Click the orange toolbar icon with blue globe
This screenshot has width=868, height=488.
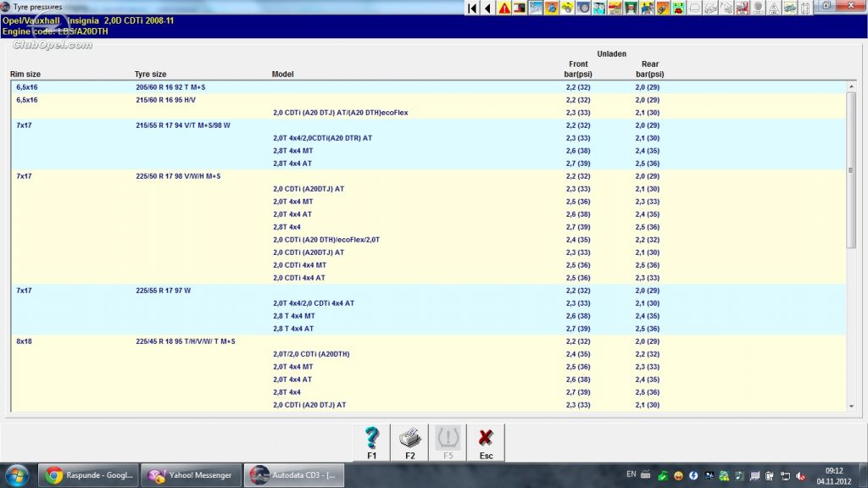[551, 8]
